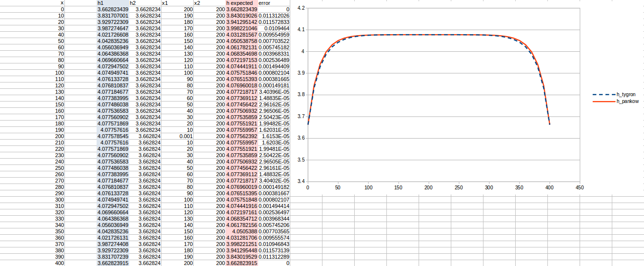Select the 'x1' column header cell
The width and height of the screenshot is (644, 266).
pyautogui.click(x=177, y=3)
